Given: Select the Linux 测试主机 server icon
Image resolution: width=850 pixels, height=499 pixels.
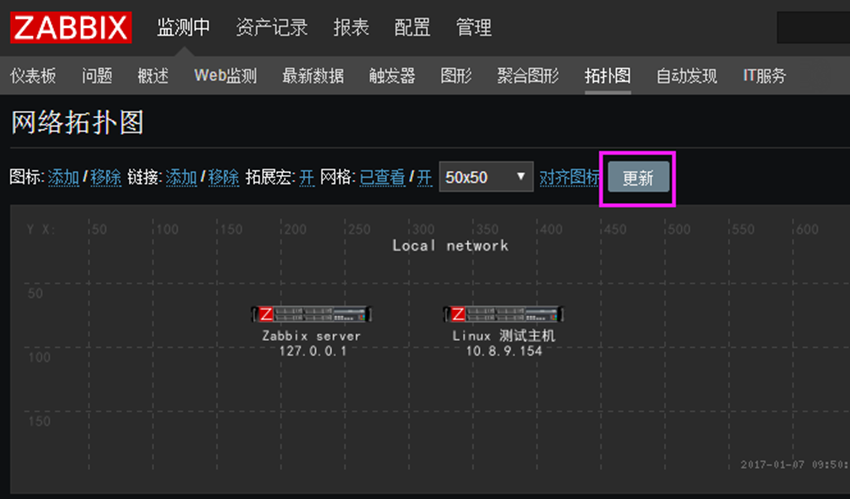Looking at the screenshot, I should [x=504, y=314].
